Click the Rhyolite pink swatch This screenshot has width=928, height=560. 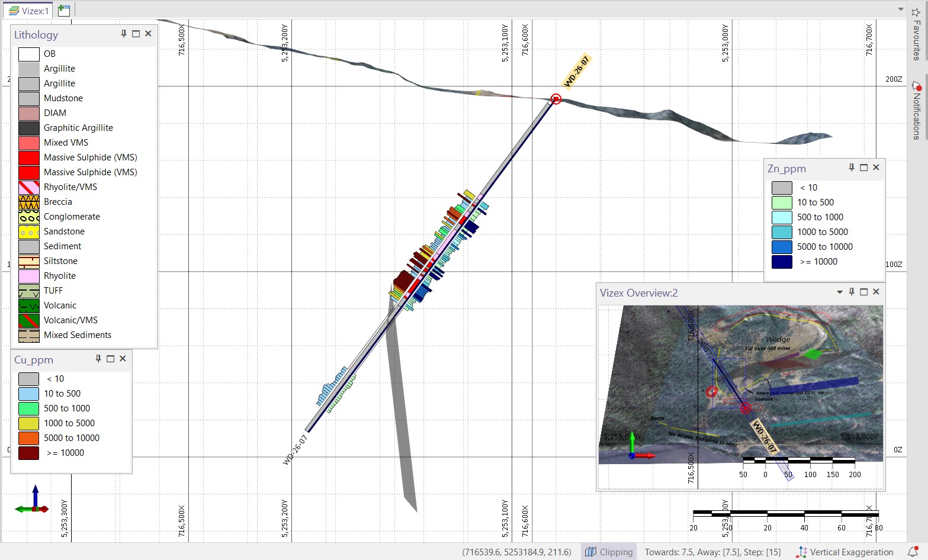click(29, 276)
